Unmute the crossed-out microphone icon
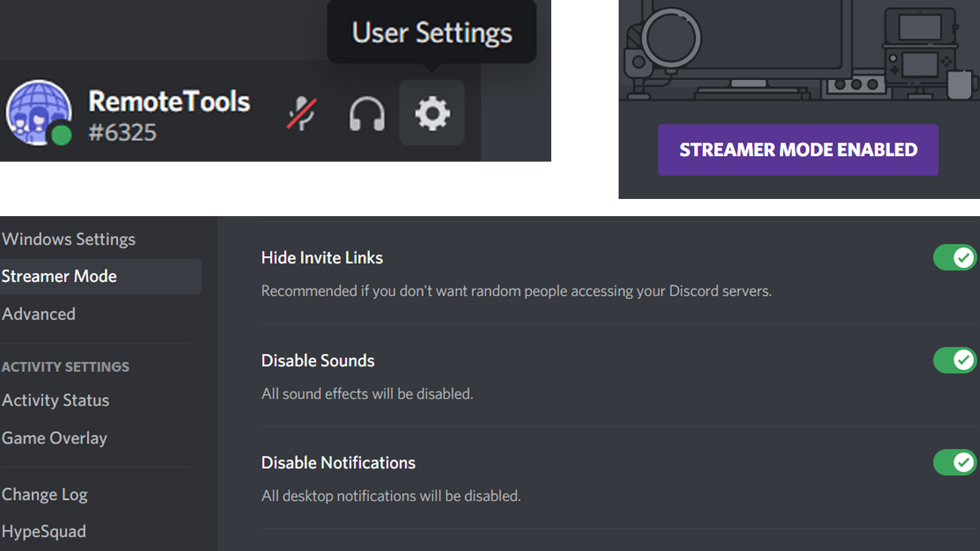This screenshot has height=551, width=980. point(301,114)
